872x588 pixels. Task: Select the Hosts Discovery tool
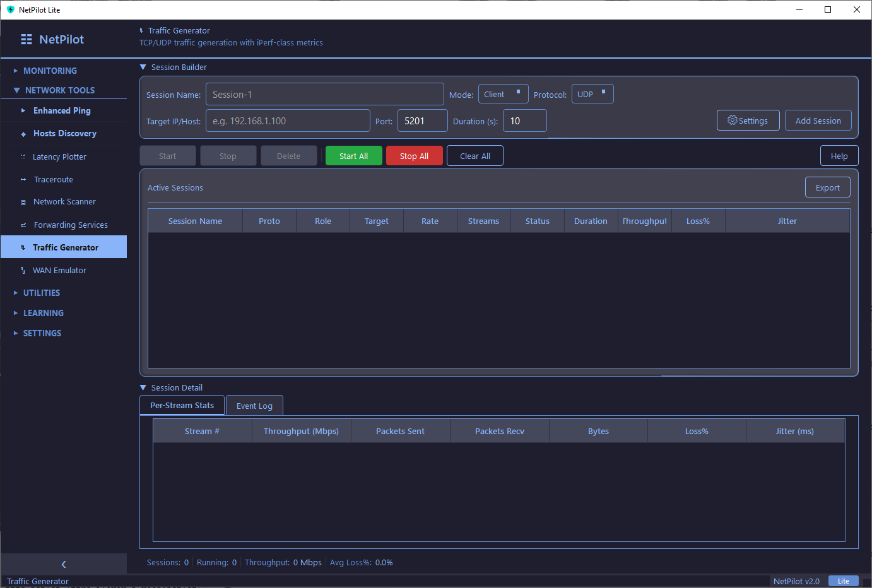click(65, 133)
